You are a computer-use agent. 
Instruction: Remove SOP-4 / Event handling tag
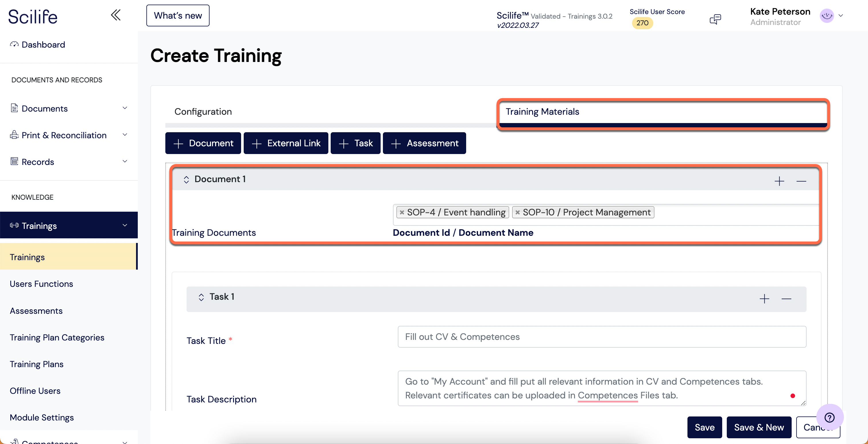pyautogui.click(x=402, y=213)
